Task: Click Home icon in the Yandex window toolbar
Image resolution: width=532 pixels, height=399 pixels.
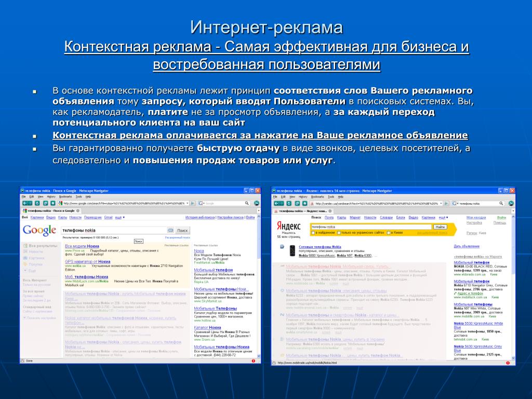Action: point(304,203)
